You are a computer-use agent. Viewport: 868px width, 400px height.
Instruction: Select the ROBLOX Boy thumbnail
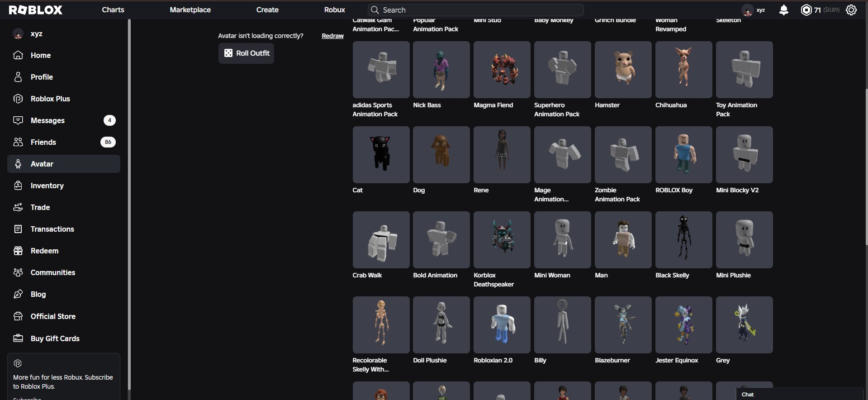coord(684,155)
